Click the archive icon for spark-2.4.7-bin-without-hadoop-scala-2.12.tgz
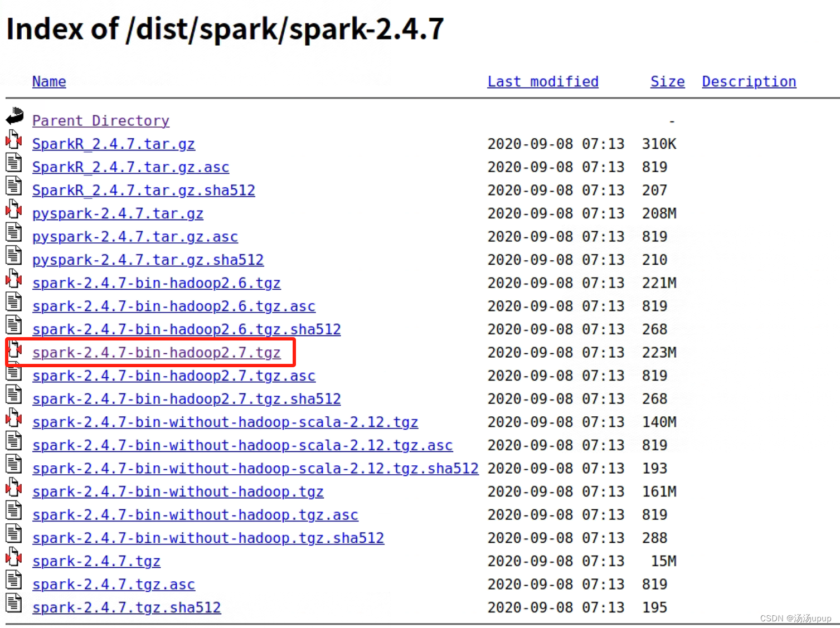Screen dimensions: 840x628 (13, 417)
